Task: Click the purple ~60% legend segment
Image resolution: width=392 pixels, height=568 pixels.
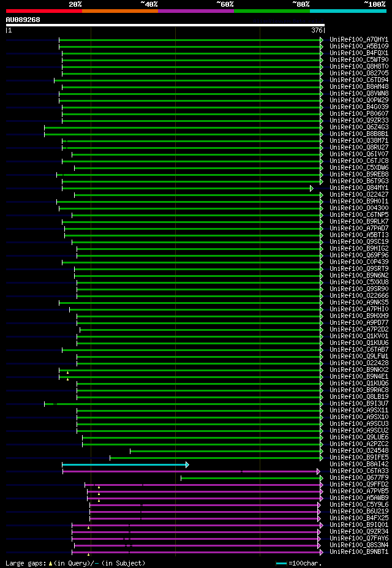Action: pos(196,11)
